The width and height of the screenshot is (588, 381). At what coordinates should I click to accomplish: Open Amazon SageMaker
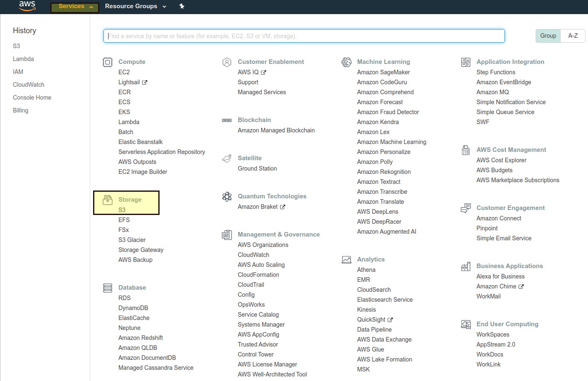[x=383, y=72]
